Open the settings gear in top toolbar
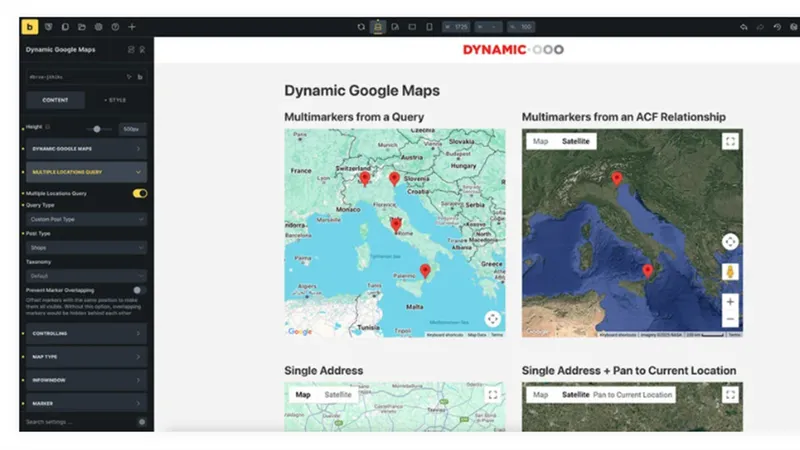Viewport: 800px width, 450px height. click(98, 27)
